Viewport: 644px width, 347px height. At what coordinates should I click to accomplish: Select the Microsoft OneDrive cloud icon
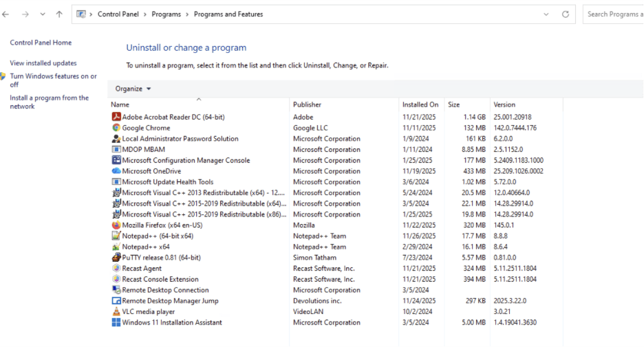(x=116, y=171)
